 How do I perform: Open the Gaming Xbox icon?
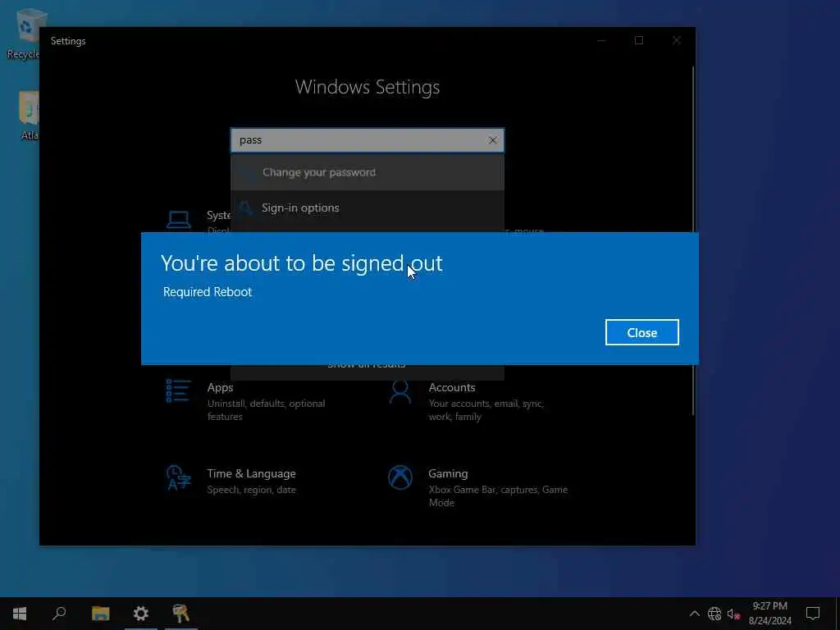click(400, 477)
